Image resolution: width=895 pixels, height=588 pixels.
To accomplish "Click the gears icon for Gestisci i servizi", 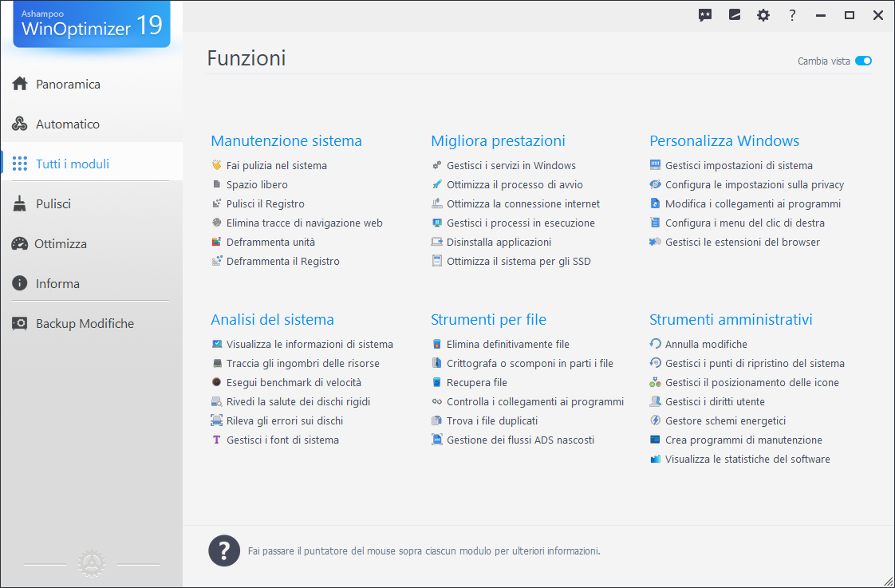I will tap(436, 166).
